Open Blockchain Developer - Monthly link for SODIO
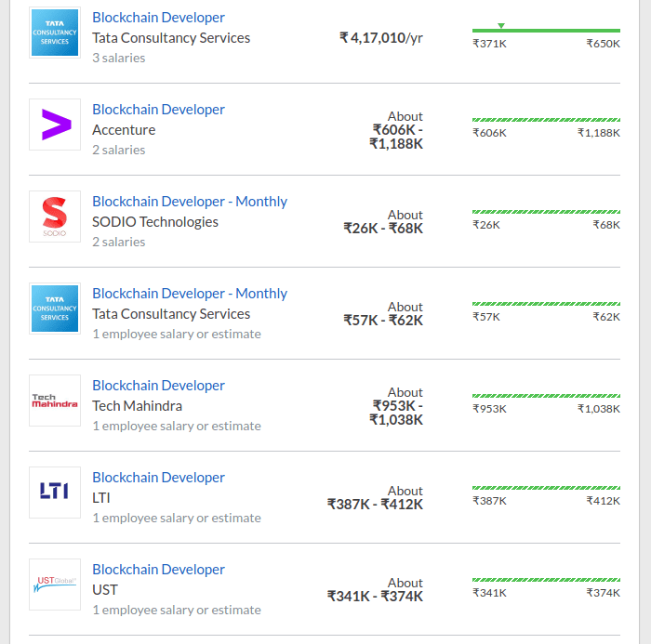The image size is (651, 644). click(x=190, y=202)
